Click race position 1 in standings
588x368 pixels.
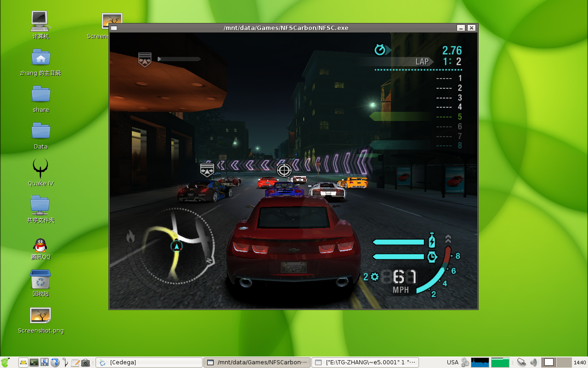coord(460,78)
